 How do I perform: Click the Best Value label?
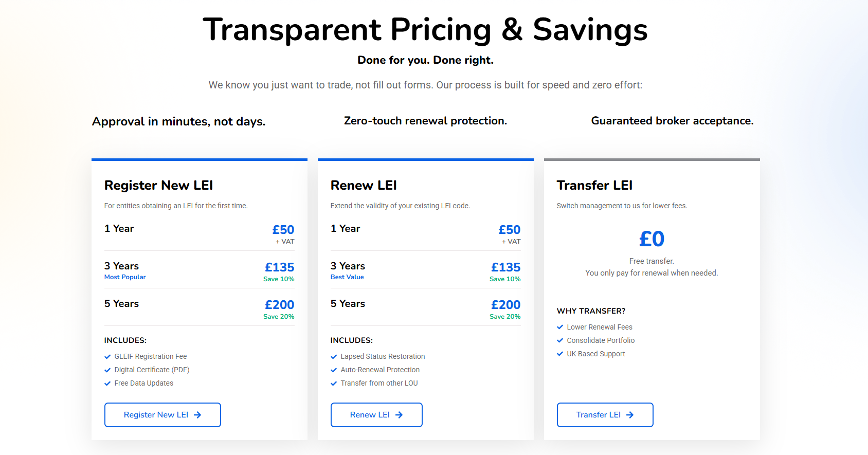pos(347,277)
